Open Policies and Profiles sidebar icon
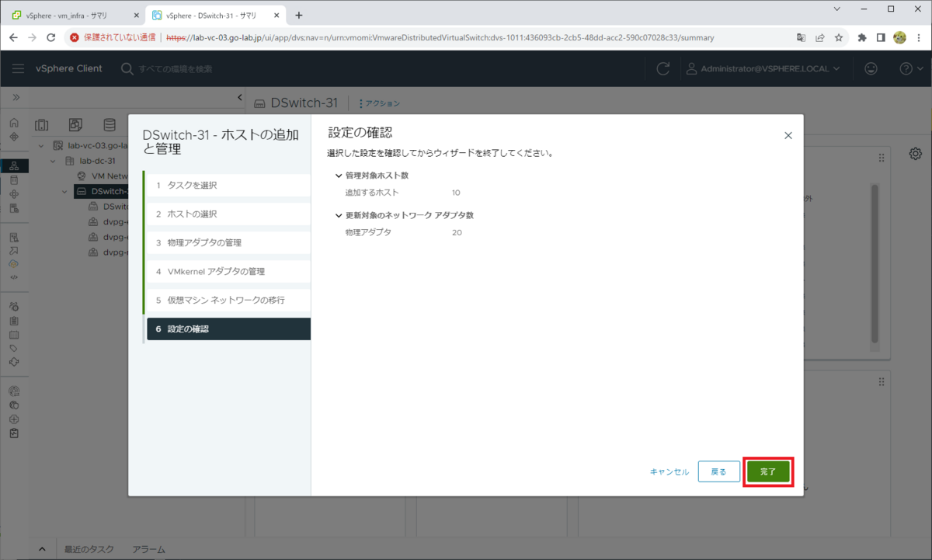 [14, 237]
